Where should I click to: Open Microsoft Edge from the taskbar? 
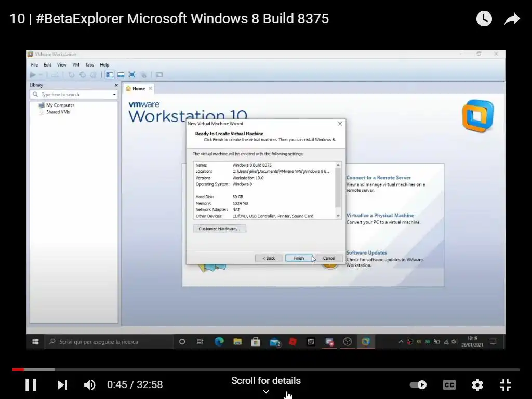click(219, 342)
